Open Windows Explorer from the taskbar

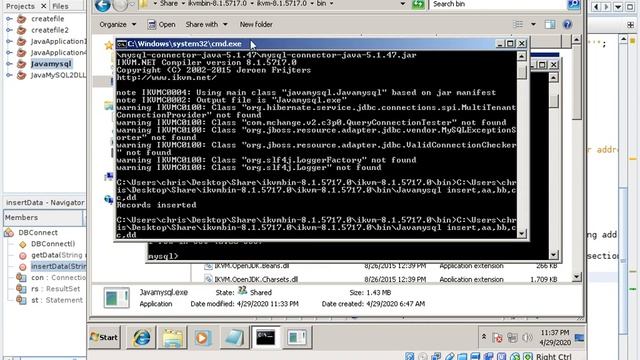coord(172,338)
